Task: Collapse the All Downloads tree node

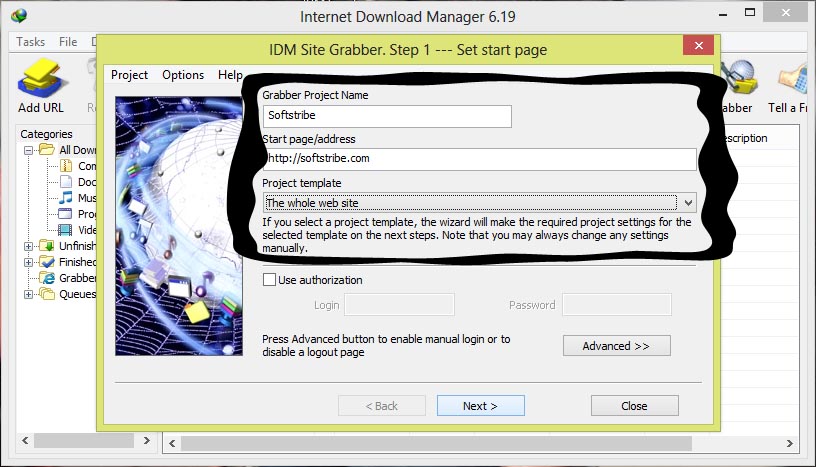Action: 28,150
